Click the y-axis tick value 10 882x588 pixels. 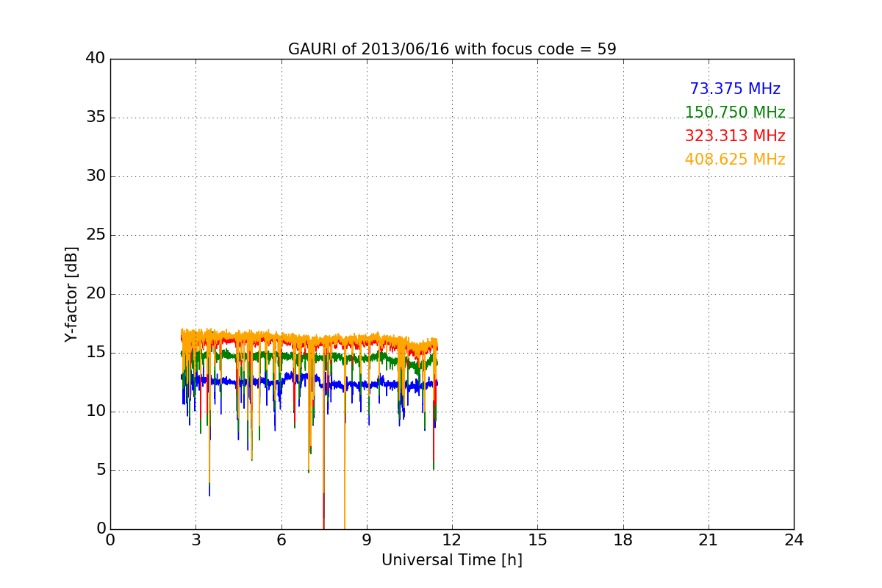coord(96,412)
